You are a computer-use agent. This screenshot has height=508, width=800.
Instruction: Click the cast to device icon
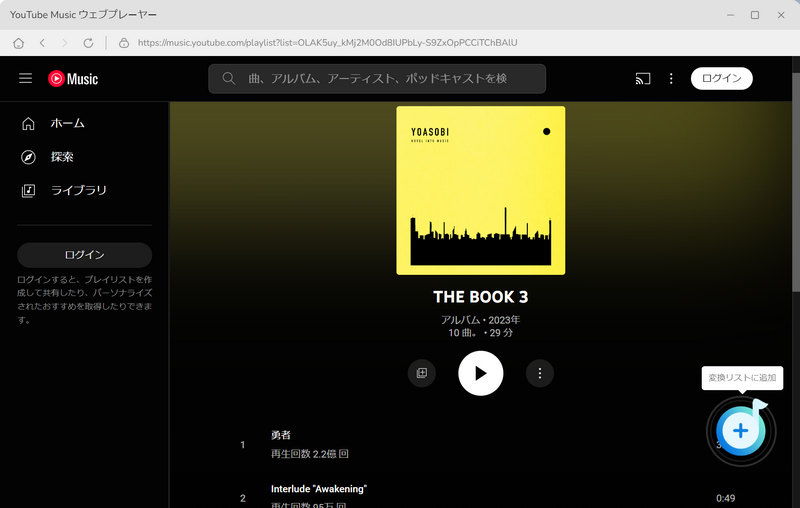tap(643, 79)
